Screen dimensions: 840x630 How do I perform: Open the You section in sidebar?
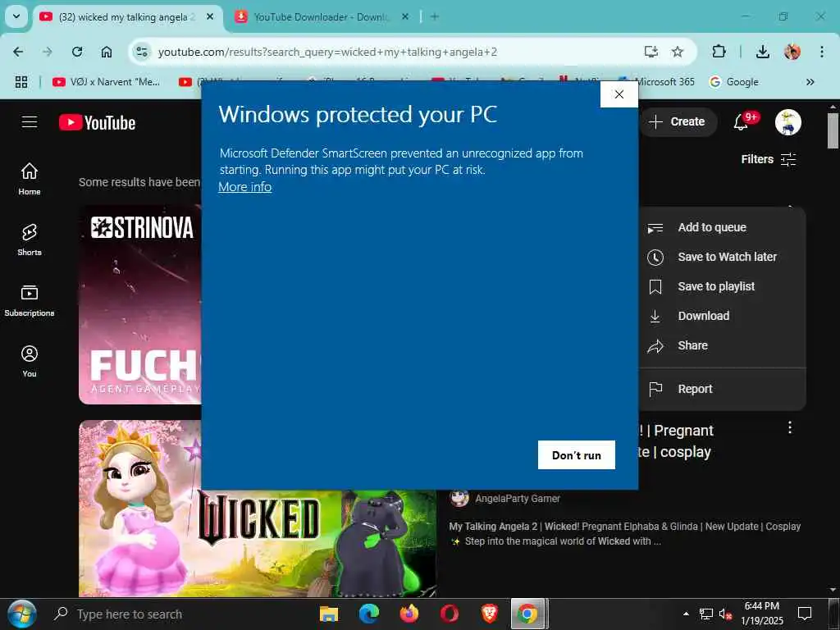(30, 361)
